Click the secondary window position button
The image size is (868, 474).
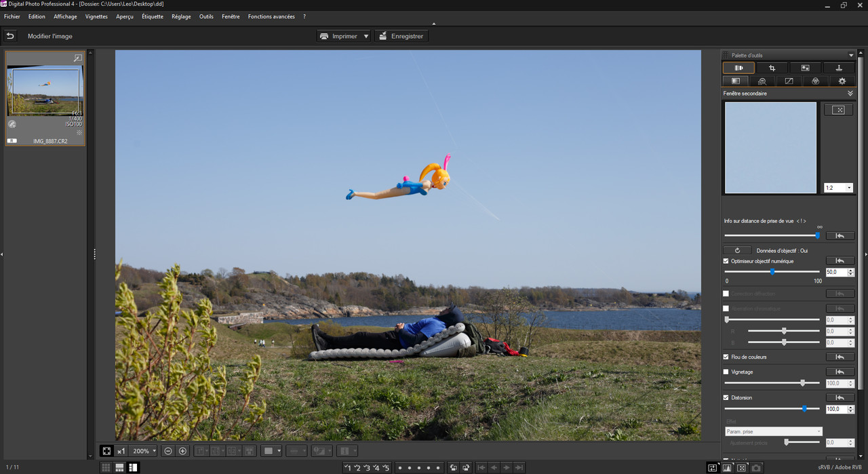(x=838, y=110)
